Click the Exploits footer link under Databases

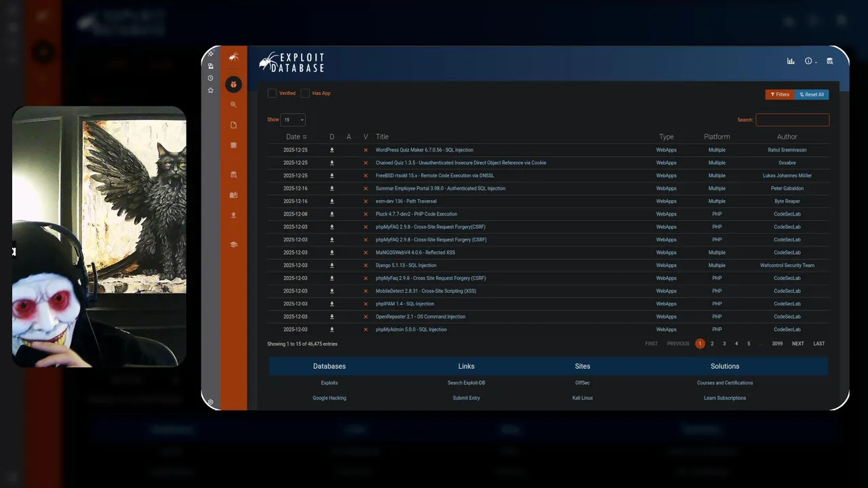(330, 383)
